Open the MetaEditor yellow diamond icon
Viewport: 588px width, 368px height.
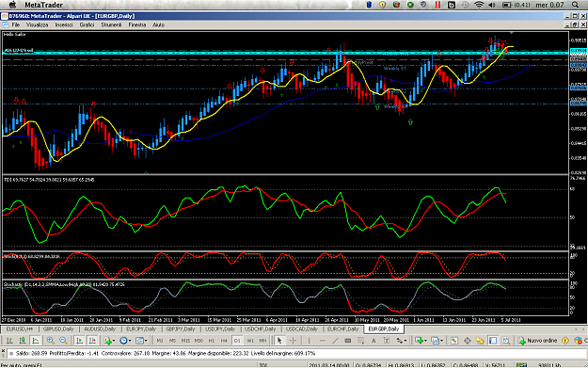pos(565,341)
